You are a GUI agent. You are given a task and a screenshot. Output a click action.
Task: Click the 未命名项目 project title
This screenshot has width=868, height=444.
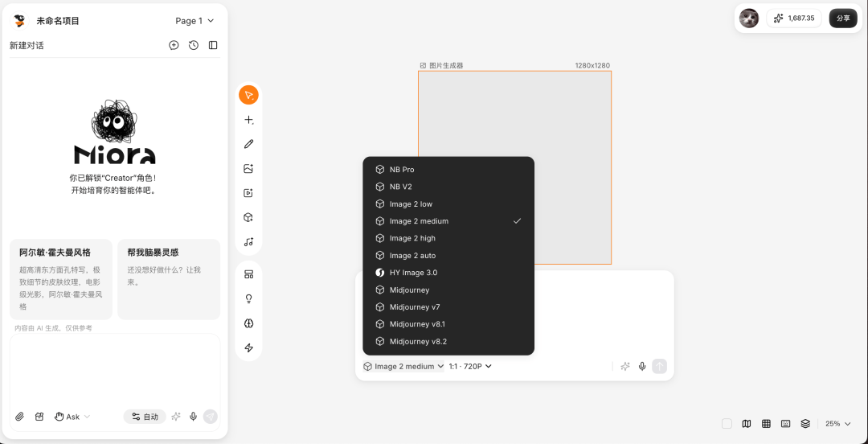58,21
